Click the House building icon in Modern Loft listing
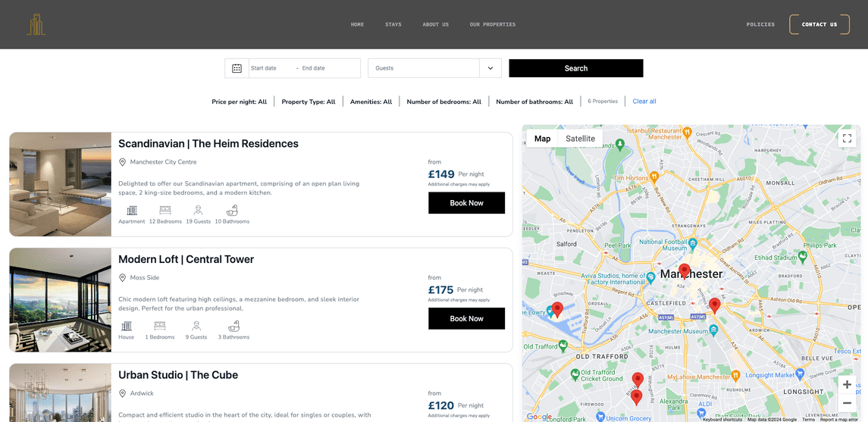This screenshot has height=422, width=868. click(x=126, y=326)
